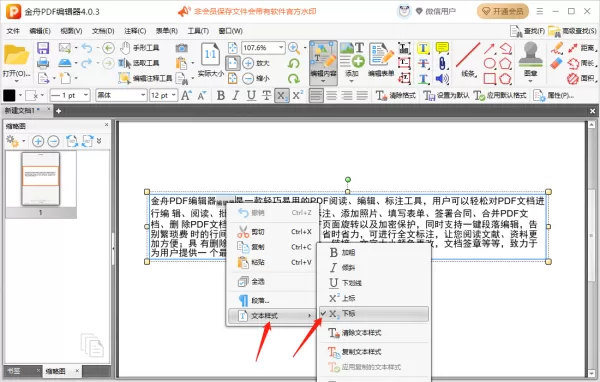This screenshot has width=600, height=382.
Task: Select the page 1 thumbnail
Action: (x=41, y=179)
